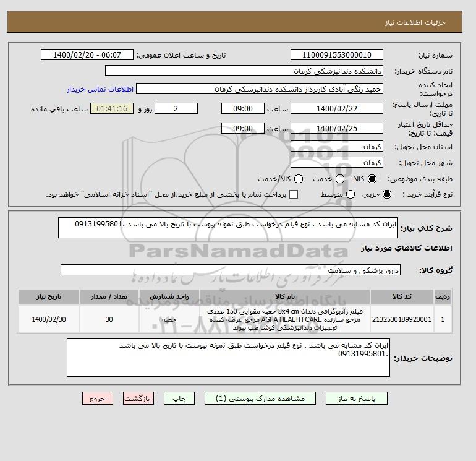Click the general need description text box
The image size is (476, 461).
228,228
